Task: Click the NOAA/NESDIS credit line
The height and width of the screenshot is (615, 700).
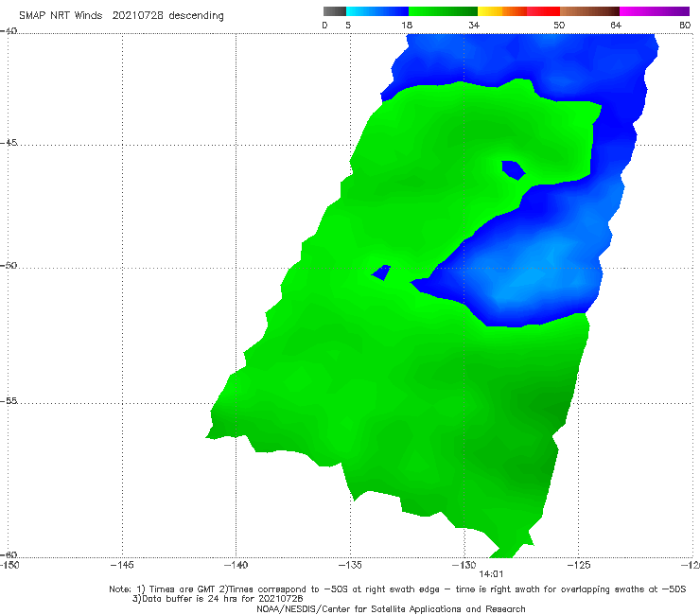Action: click(x=391, y=608)
